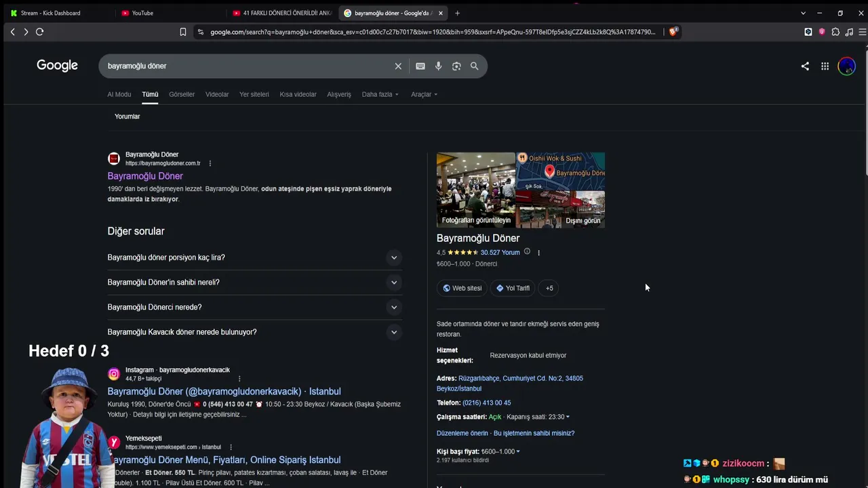Open more options for the Instagram result
Viewport: 868px width, 488px height.
click(239, 379)
